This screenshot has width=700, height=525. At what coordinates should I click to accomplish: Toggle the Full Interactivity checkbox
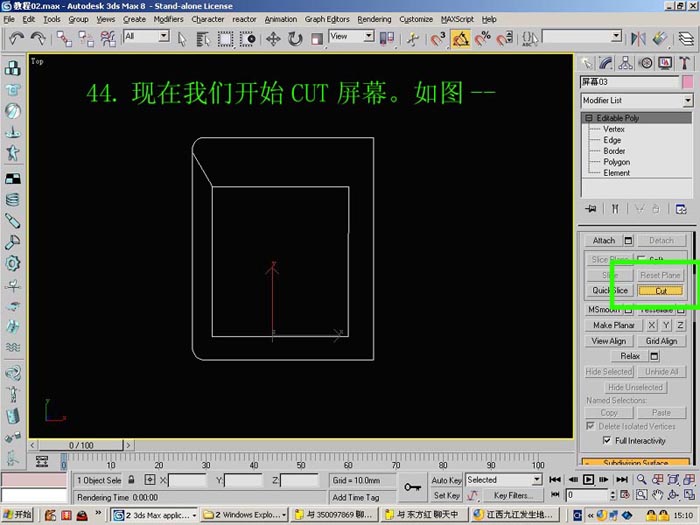tap(606, 441)
